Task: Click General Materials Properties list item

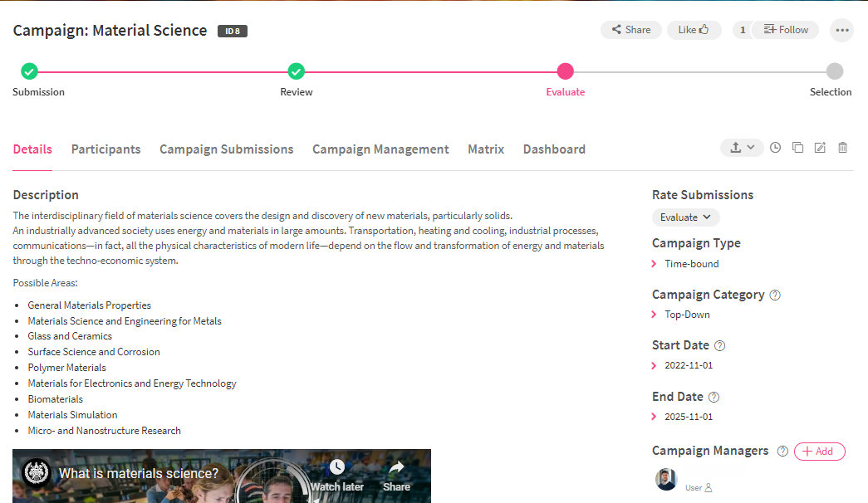Action: coord(89,305)
